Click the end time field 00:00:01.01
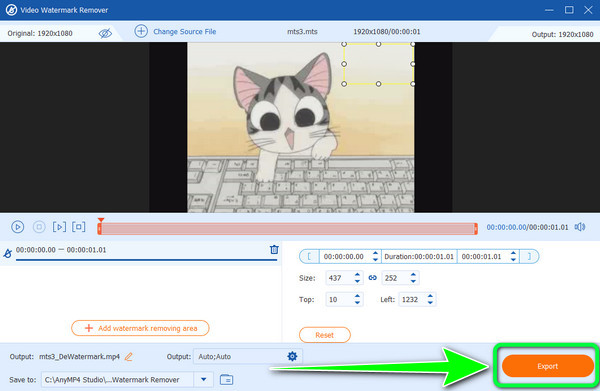This screenshot has height=391, width=600. coord(481,257)
